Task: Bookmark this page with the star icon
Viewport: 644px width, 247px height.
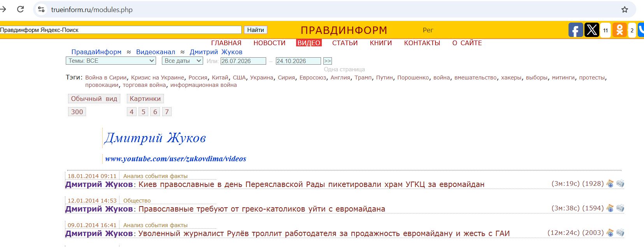Action: pos(625,9)
